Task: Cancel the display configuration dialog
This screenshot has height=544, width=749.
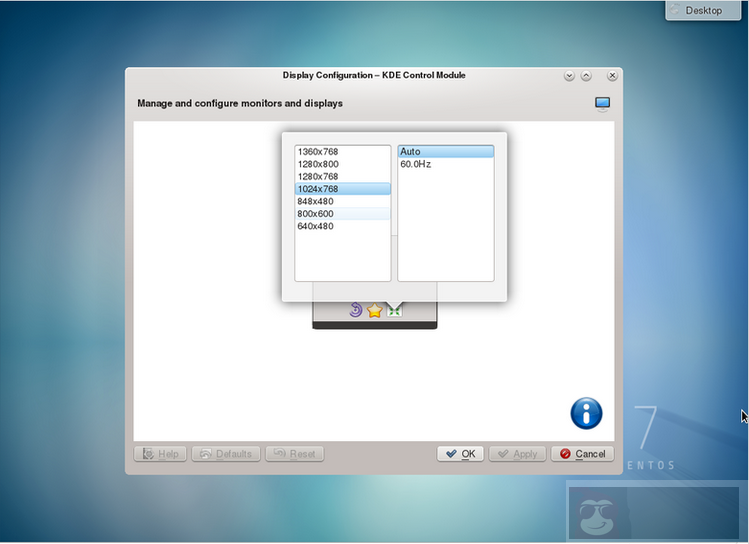Action: coord(582,454)
